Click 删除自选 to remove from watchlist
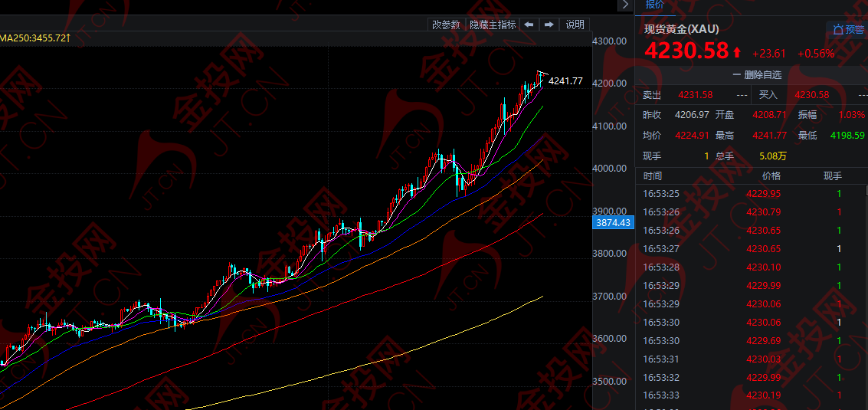 tap(756, 74)
